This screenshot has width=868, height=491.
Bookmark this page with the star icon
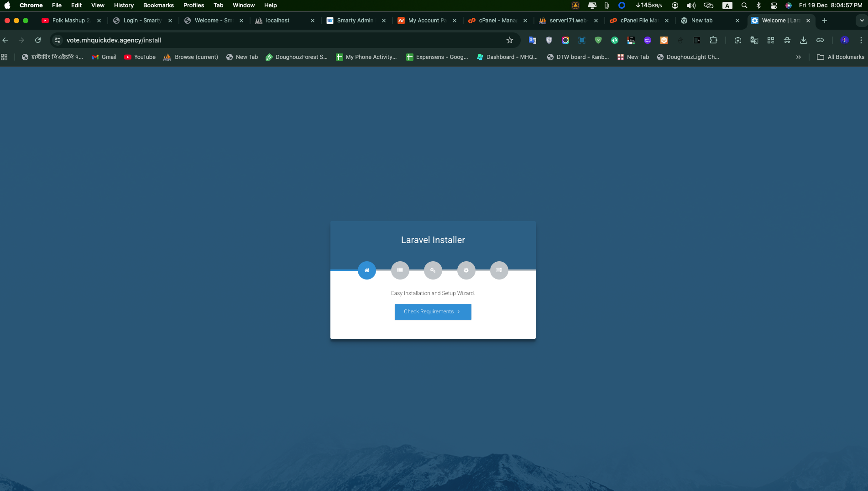coord(510,40)
